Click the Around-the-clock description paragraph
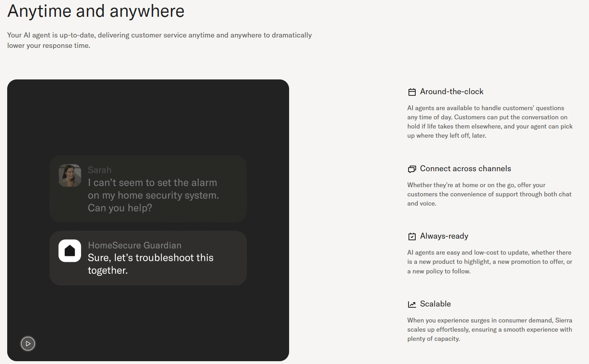 point(490,122)
